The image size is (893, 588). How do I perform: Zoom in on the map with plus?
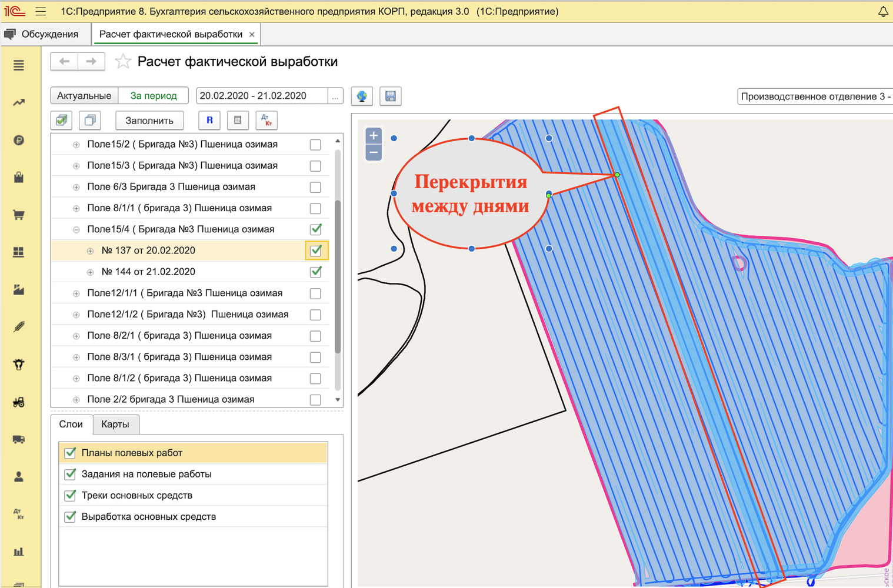pyautogui.click(x=374, y=136)
